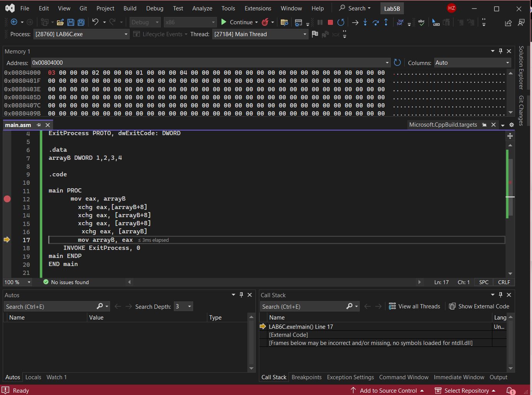The height and width of the screenshot is (395, 532).
Task: Open the Debug menu
Action: click(155, 8)
